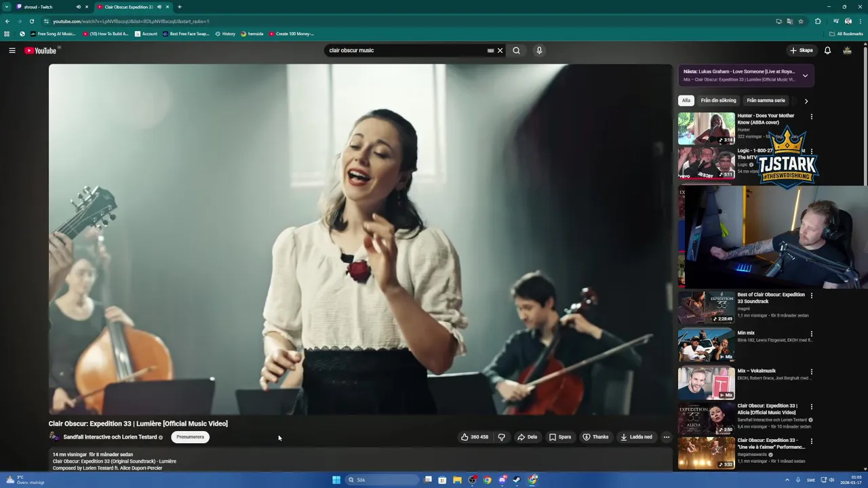
Task: Open the Mix – Vokalmusik thumbnail
Action: click(706, 383)
